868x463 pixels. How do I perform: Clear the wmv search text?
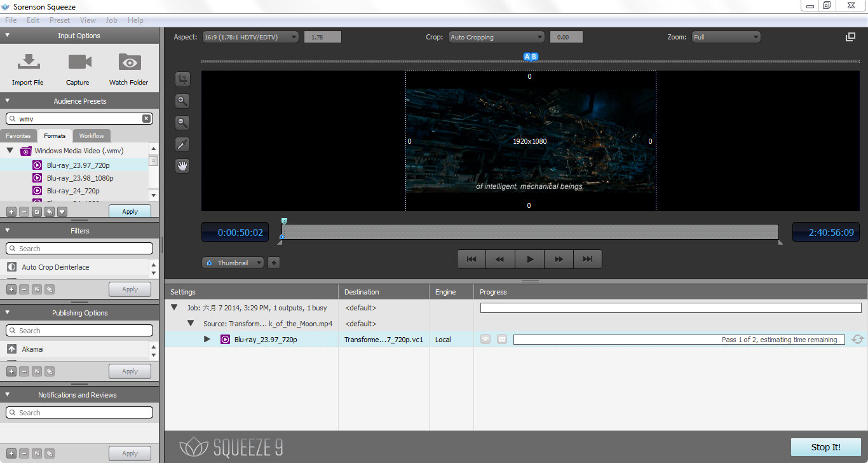(x=146, y=119)
